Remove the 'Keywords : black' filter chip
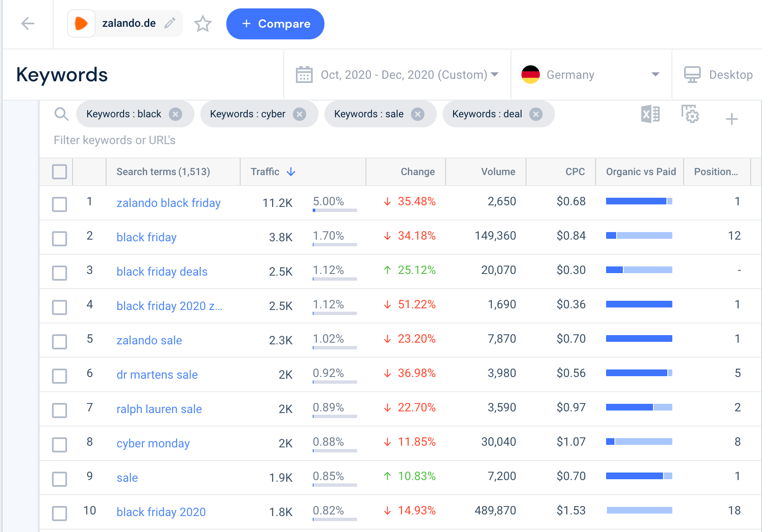Viewport: 762px width, 532px height. point(176,114)
